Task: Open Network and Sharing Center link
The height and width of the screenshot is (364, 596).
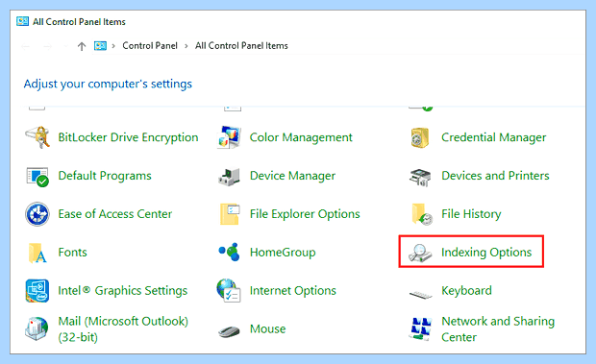Action: click(498, 329)
